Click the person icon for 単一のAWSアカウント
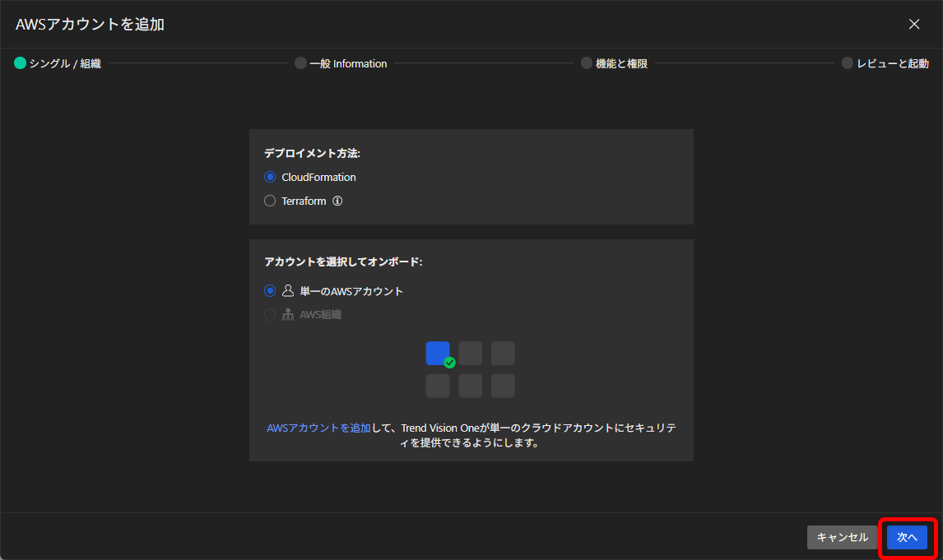This screenshot has width=943, height=560. click(288, 291)
